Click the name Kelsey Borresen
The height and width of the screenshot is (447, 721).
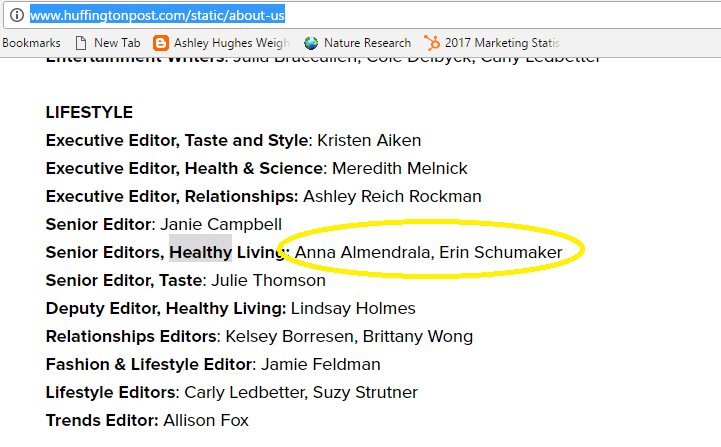click(291, 337)
